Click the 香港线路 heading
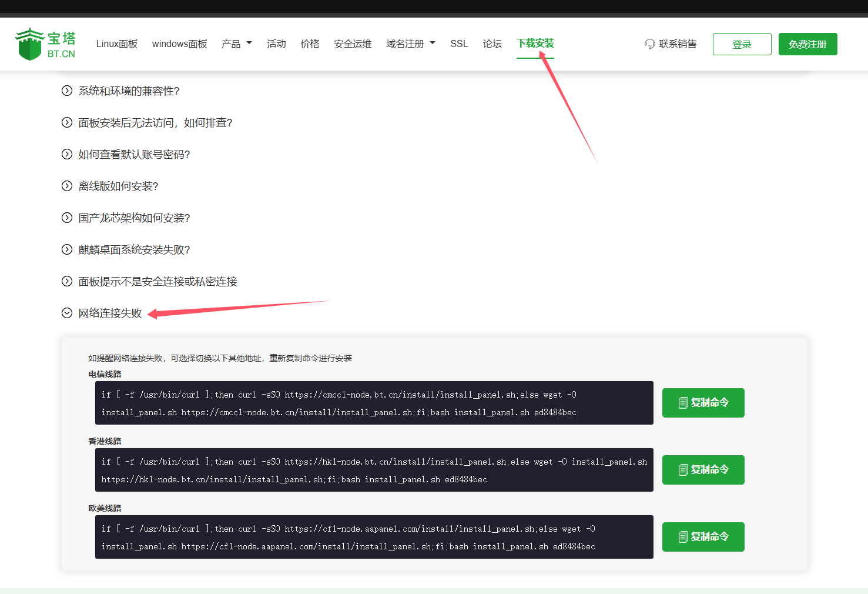 [105, 441]
